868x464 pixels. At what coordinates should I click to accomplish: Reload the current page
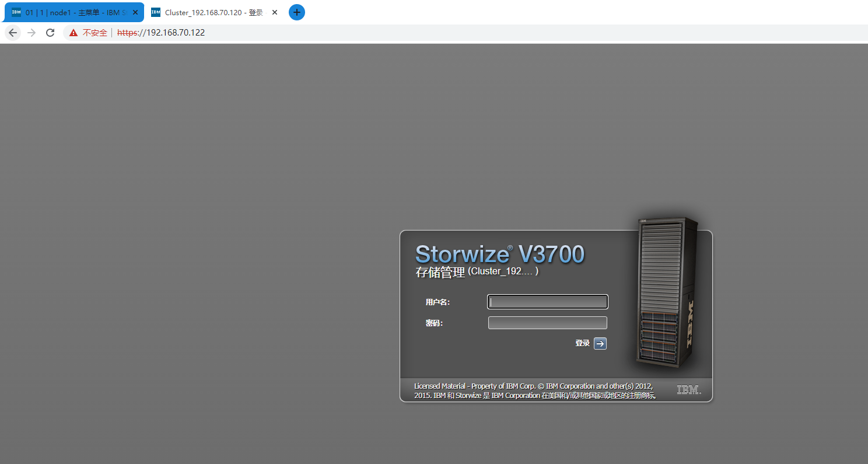point(50,33)
